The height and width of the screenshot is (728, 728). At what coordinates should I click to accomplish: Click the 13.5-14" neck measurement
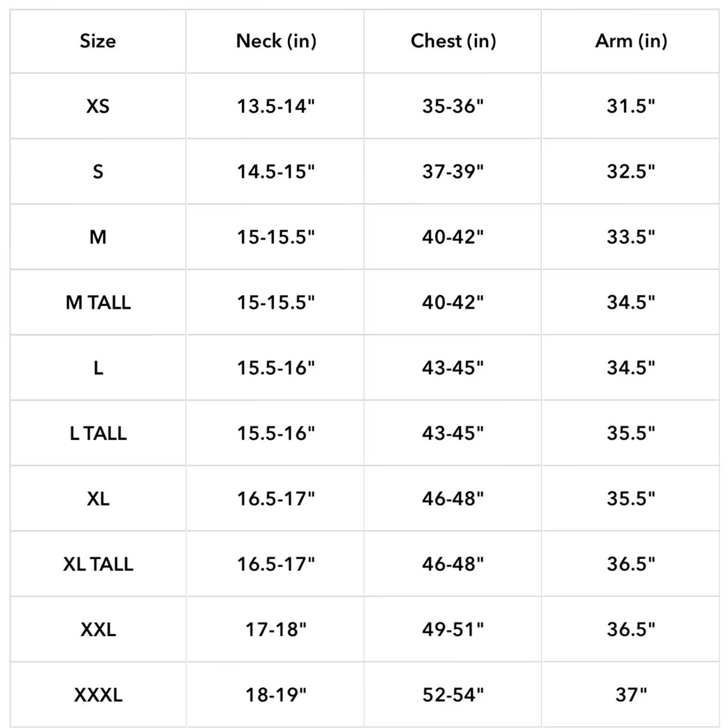tap(276, 106)
